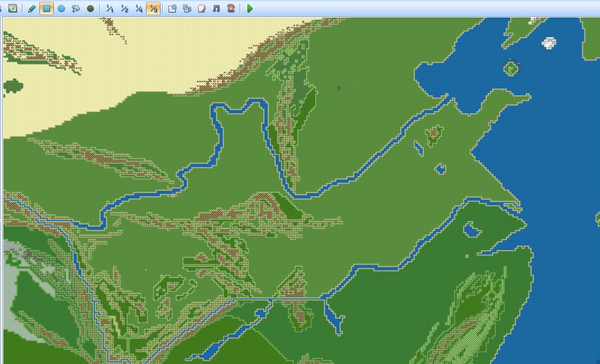Open the Script Editor icon
The image size is (600, 364).
point(201,8)
